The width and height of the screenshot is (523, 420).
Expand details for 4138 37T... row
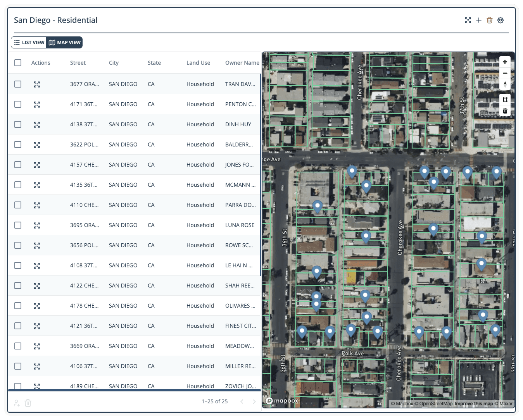(37, 125)
